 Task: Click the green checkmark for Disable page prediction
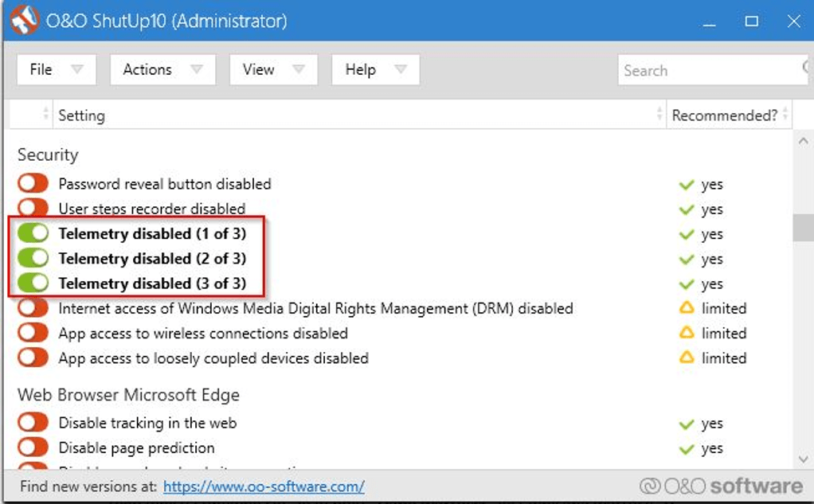pyautogui.click(x=686, y=448)
